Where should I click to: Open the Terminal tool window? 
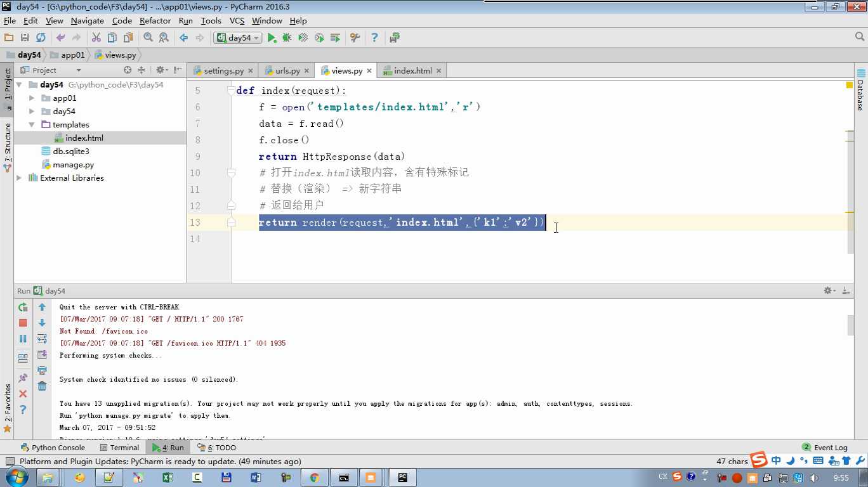coord(119,448)
